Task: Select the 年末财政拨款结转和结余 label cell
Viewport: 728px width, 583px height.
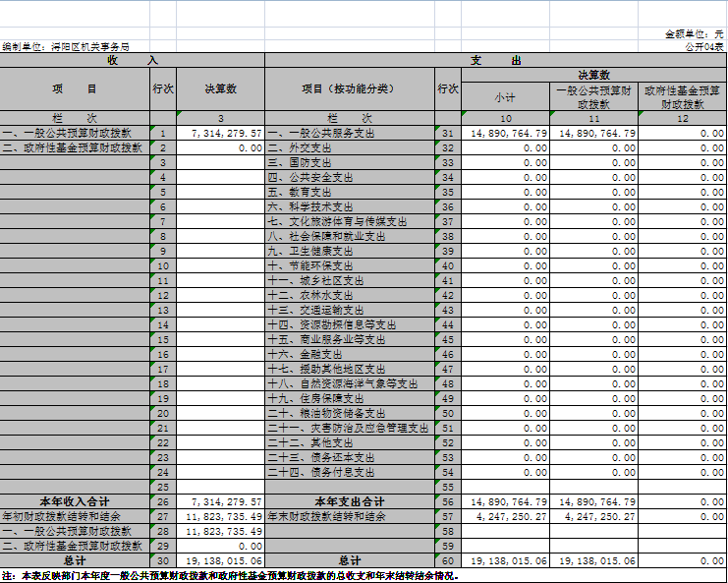Action: click(349, 516)
